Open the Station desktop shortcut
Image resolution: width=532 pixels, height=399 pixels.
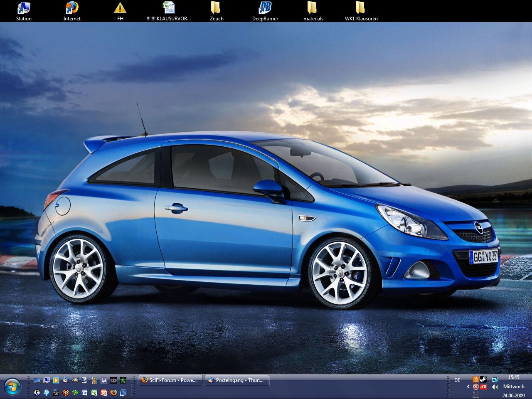[x=24, y=8]
